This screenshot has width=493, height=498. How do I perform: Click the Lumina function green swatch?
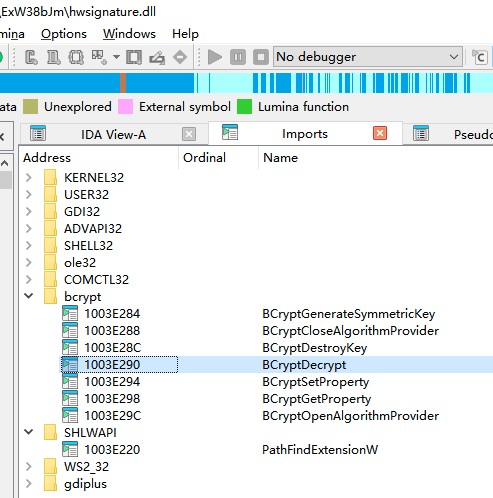pyautogui.click(x=244, y=107)
